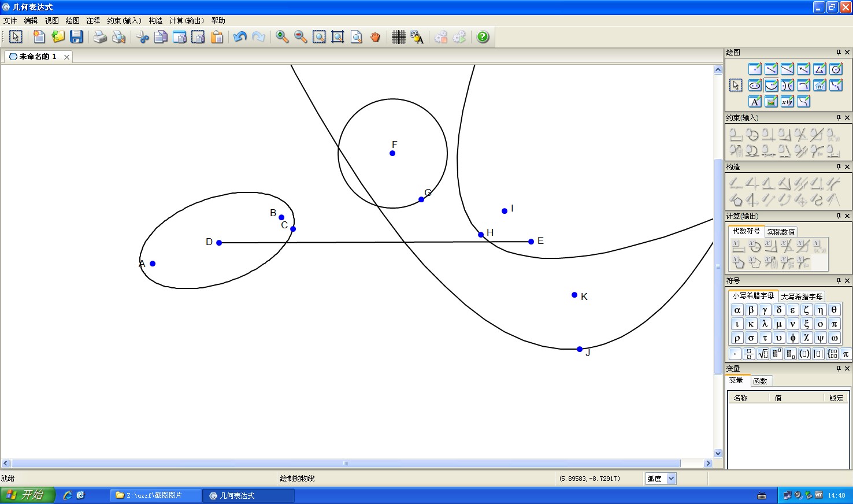Pick the infinite line drawing tool
This screenshot has width=853, height=504.
(787, 69)
